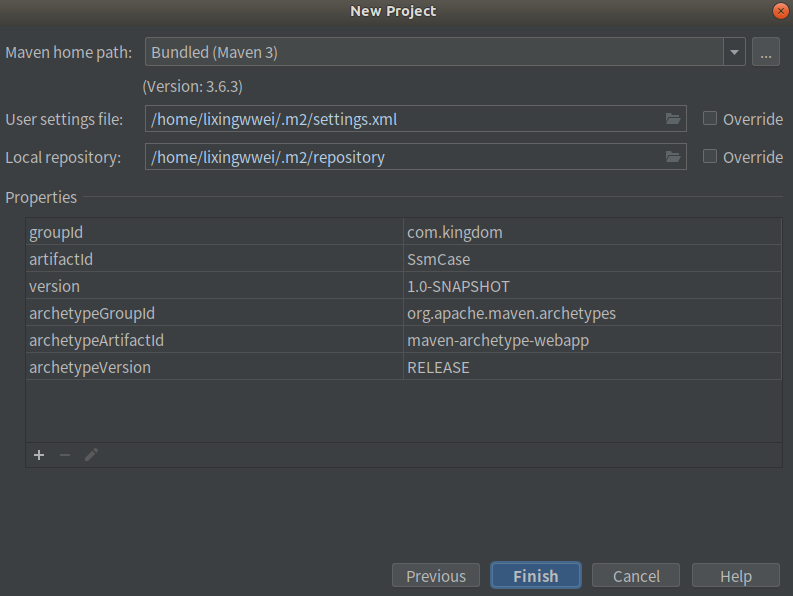Browse folder for local repository

[673, 157]
